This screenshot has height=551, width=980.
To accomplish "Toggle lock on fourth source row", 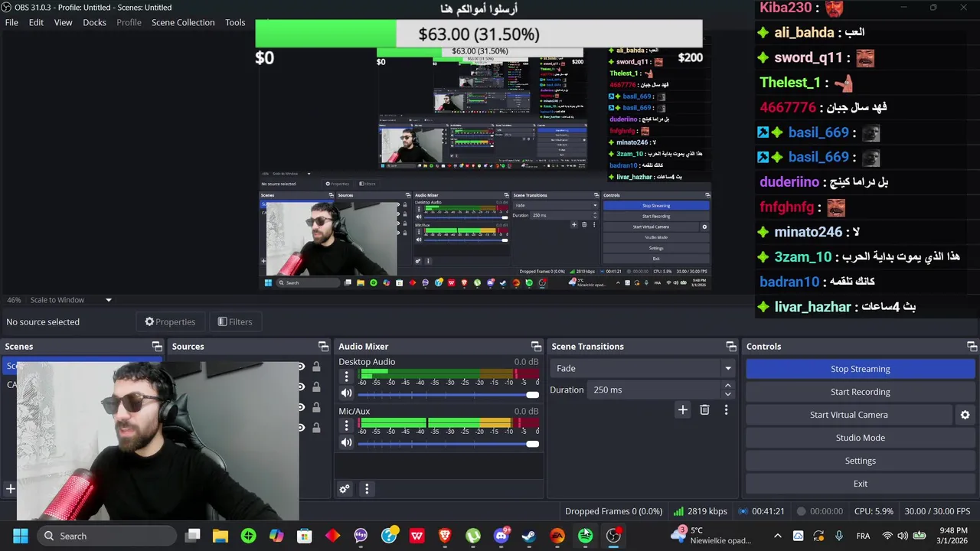I will [316, 427].
